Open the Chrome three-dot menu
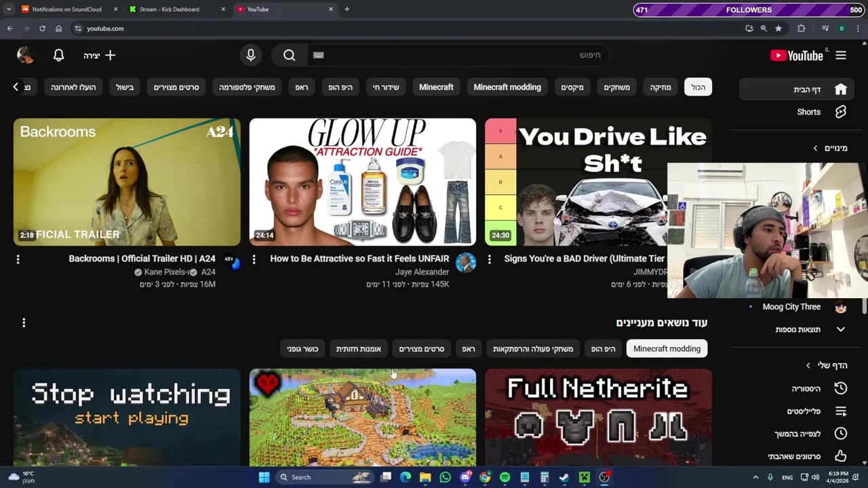The height and width of the screenshot is (488, 868). 858,28
